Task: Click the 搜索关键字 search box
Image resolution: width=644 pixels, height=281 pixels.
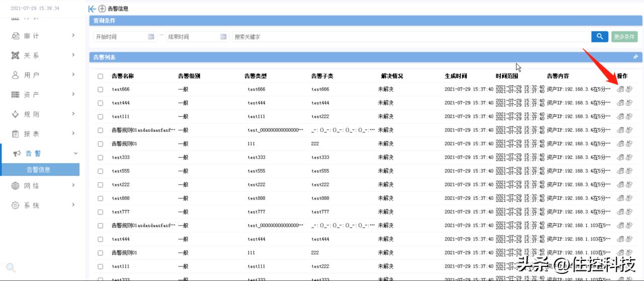Action: pos(411,37)
